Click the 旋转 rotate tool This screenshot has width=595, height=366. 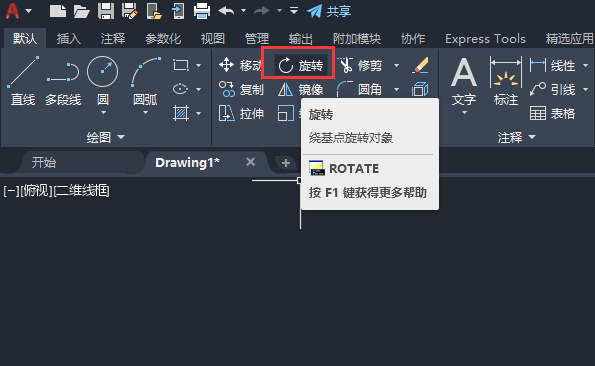coord(300,66)
